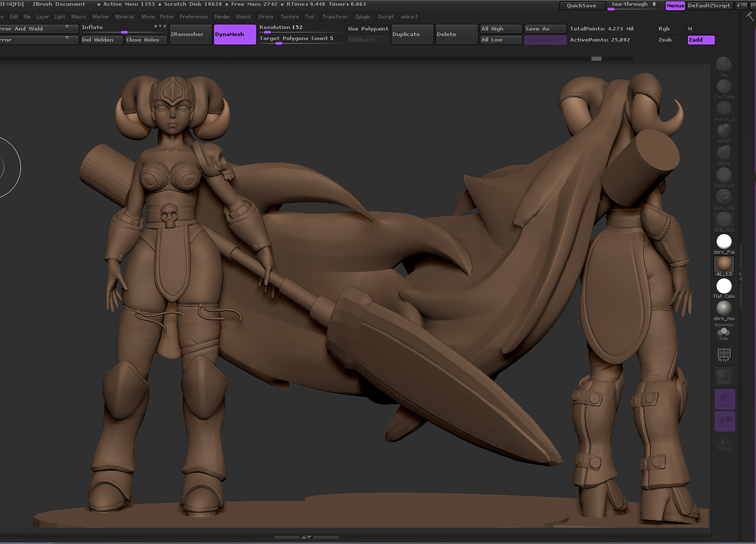
Task: Select the TrimDynamic brush icon
Action: [x=724, y=177]
